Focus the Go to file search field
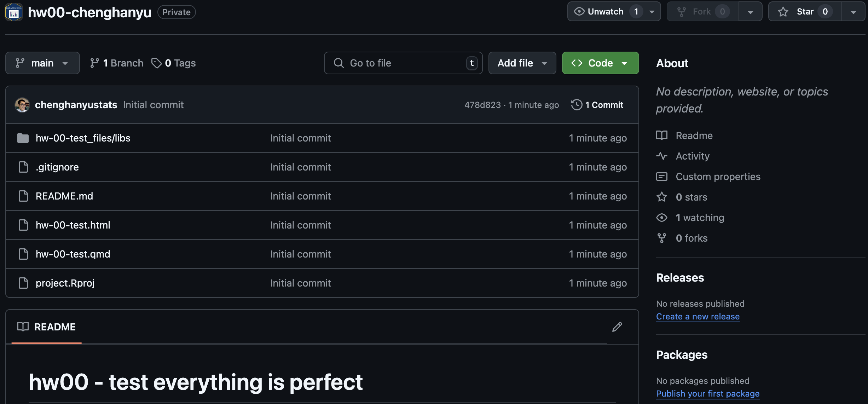The width and height of the screenshot is (868, 404). pos(403,63)
